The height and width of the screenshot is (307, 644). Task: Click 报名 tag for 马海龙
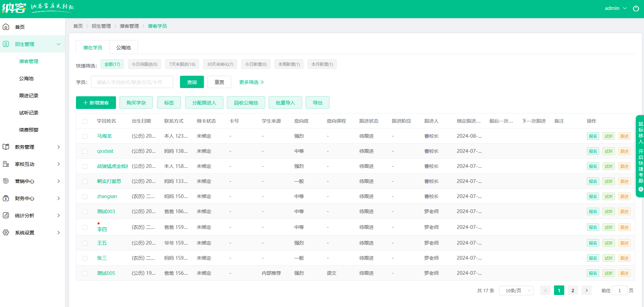pyautogui.click(x=593, y=136)
